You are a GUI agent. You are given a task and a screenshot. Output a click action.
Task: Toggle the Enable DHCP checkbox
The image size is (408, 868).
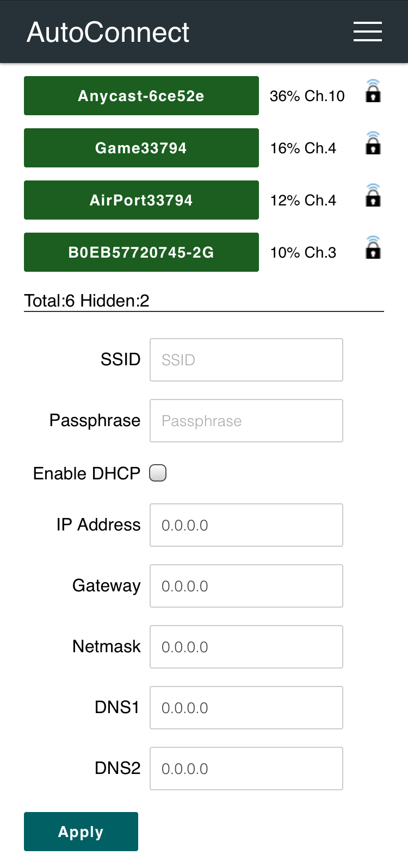[158, 473]
